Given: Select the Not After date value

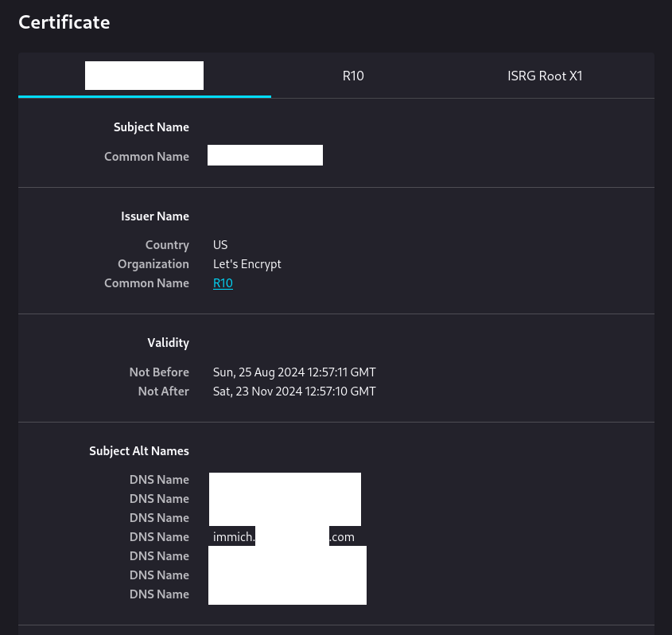Looking at the screenshot, I should [294, 391].
